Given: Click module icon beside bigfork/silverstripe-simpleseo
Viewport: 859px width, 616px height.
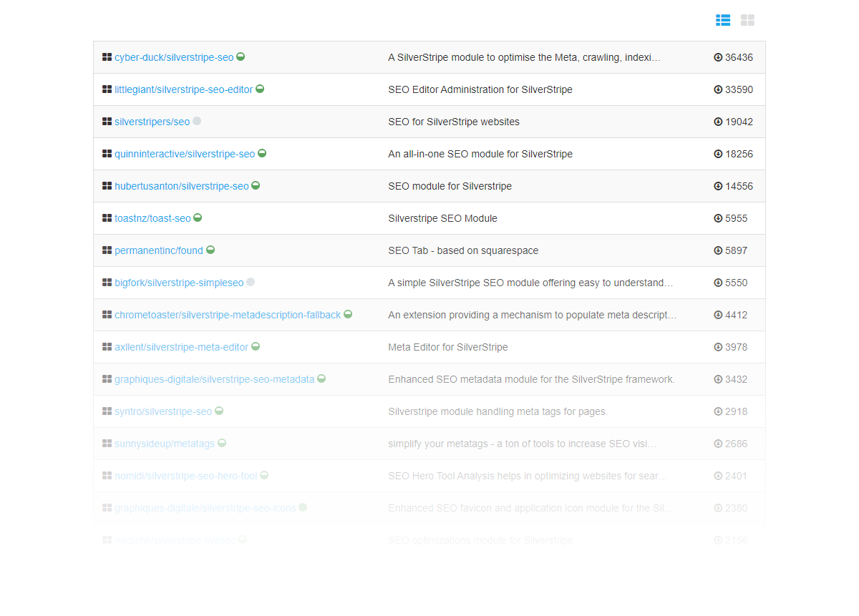Looking at the screenshot, I should (x=107, y=283).
